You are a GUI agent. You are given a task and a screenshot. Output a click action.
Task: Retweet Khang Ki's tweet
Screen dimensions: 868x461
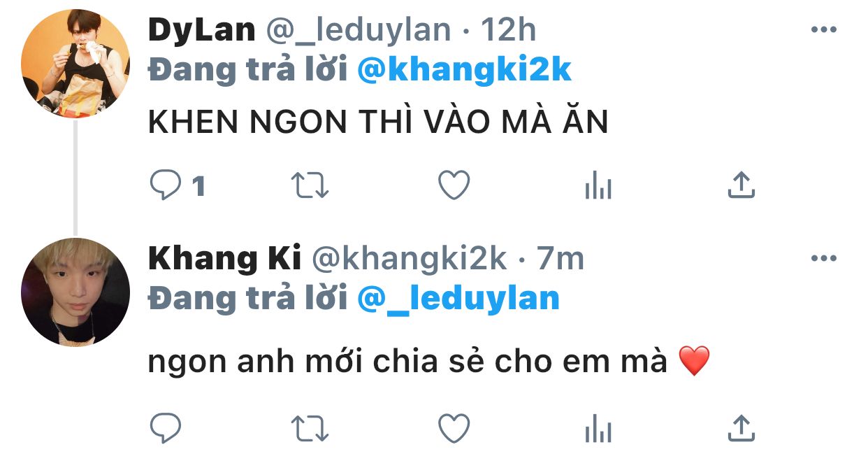[x=310, y=427]
